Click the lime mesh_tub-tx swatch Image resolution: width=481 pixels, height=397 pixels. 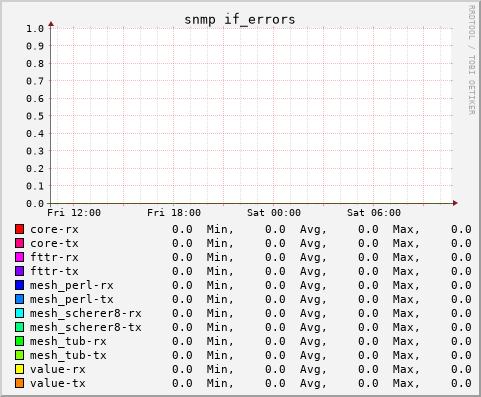click(x=19, y=355)
